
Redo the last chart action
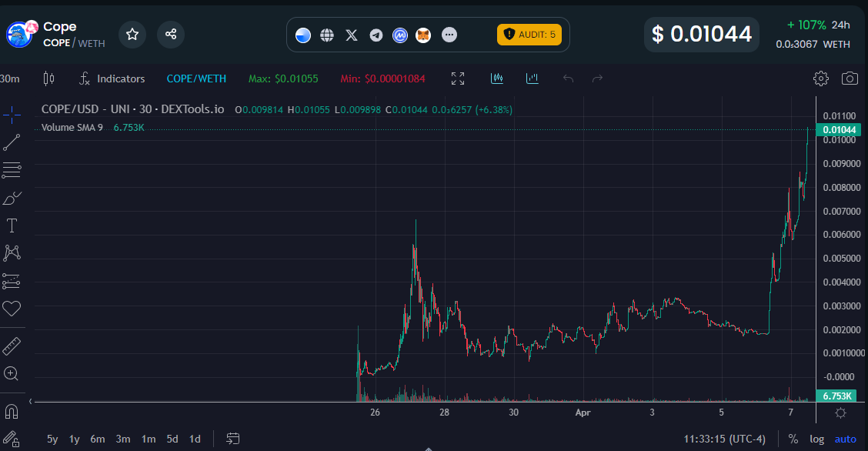[x=597, y=79]
